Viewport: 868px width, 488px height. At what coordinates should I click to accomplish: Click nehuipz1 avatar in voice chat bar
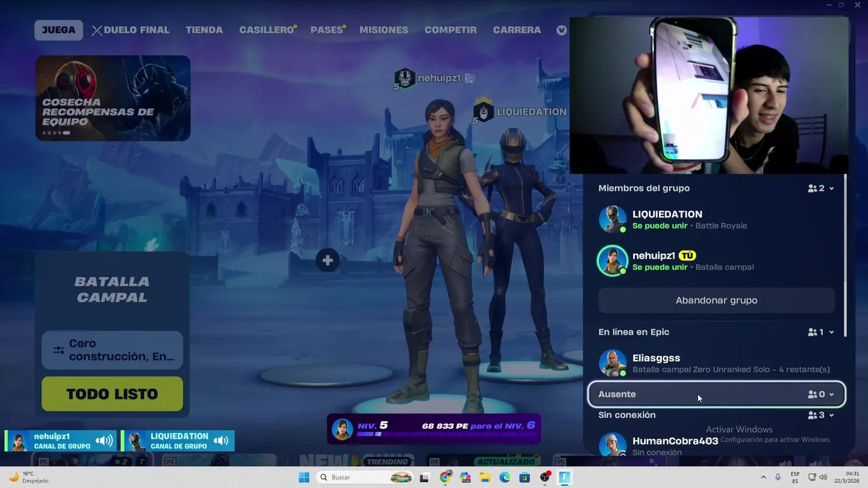[19, 441]
